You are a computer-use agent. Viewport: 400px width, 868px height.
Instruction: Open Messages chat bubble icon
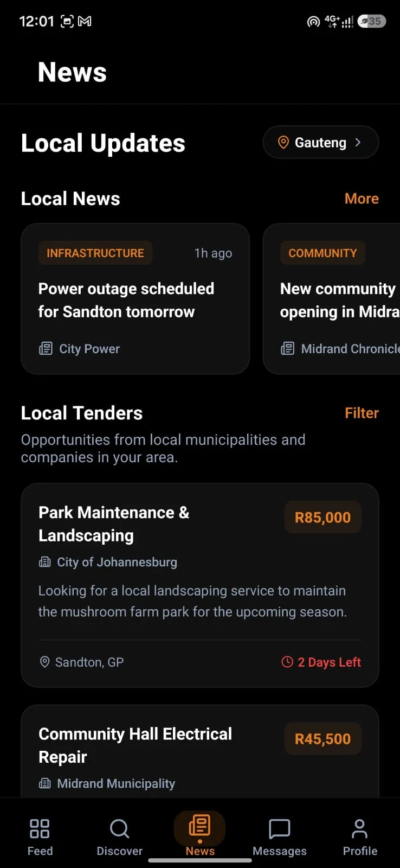[x=280, y=828]
